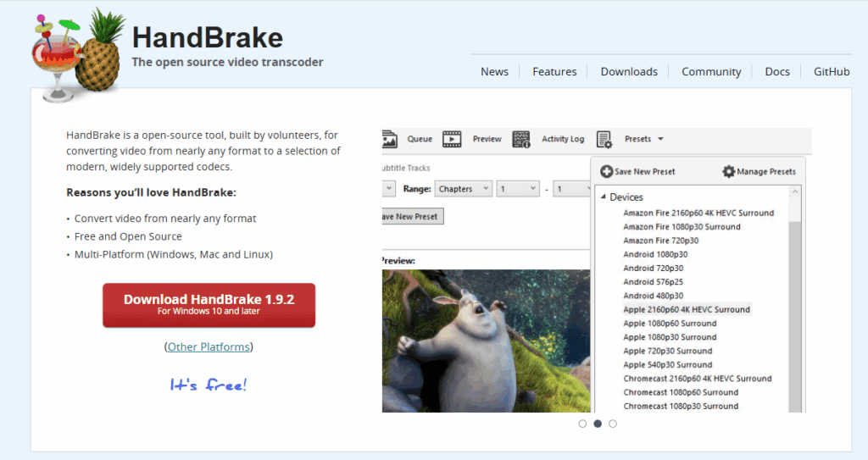Click the Save New Preset plus icon
Image resolution: width=868 pixels, height=460 pixels.
[607, 172]
